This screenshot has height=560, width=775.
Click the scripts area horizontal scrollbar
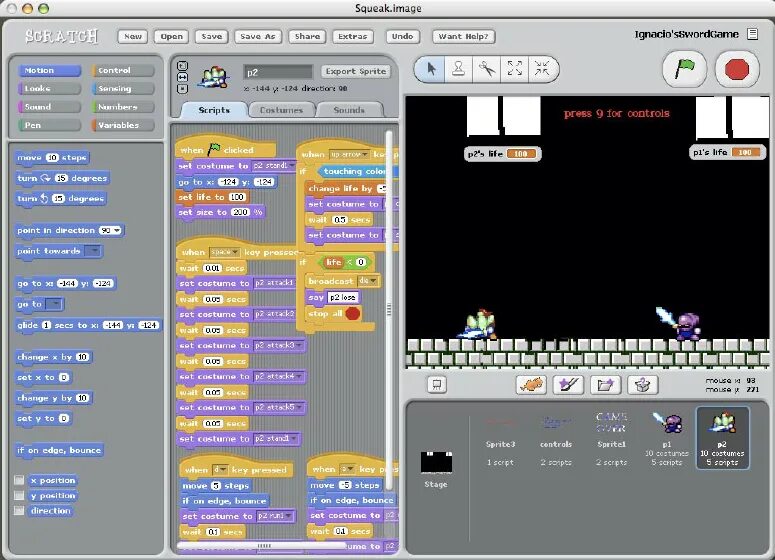263,546
